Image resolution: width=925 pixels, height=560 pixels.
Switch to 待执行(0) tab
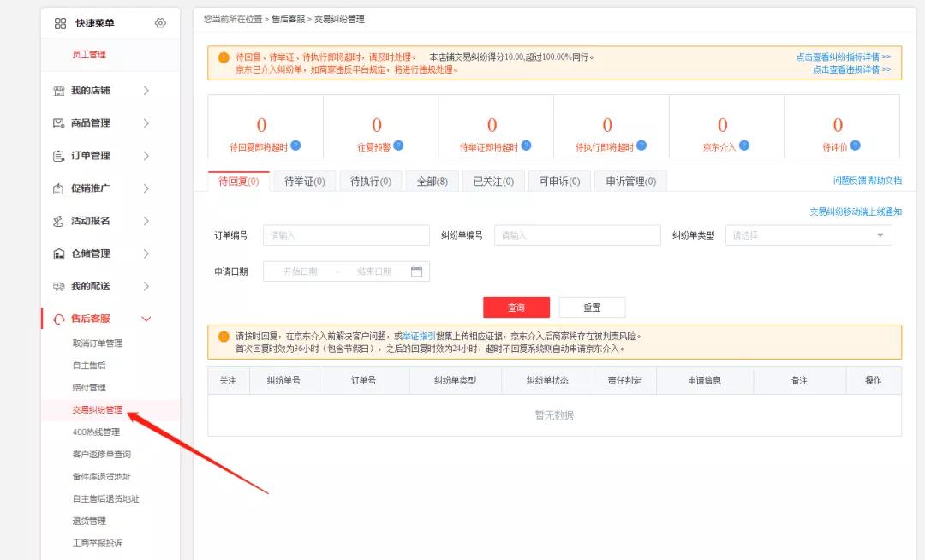pos(371,181)
